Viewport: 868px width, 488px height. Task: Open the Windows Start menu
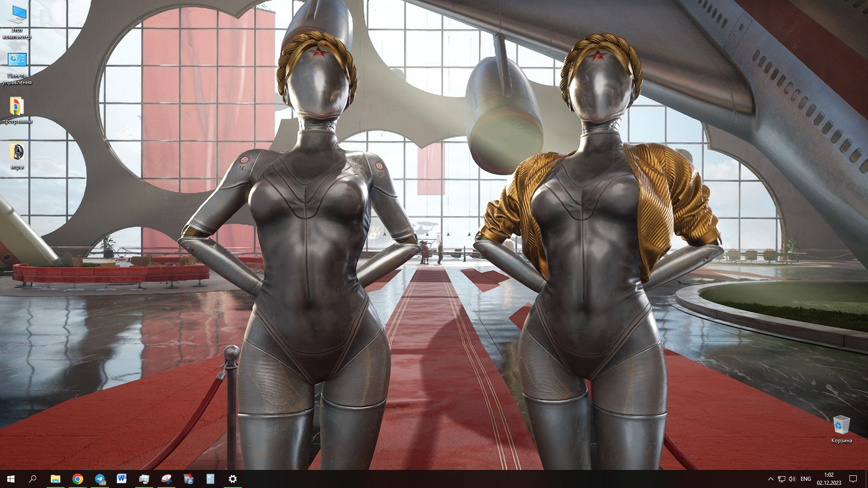11,479
